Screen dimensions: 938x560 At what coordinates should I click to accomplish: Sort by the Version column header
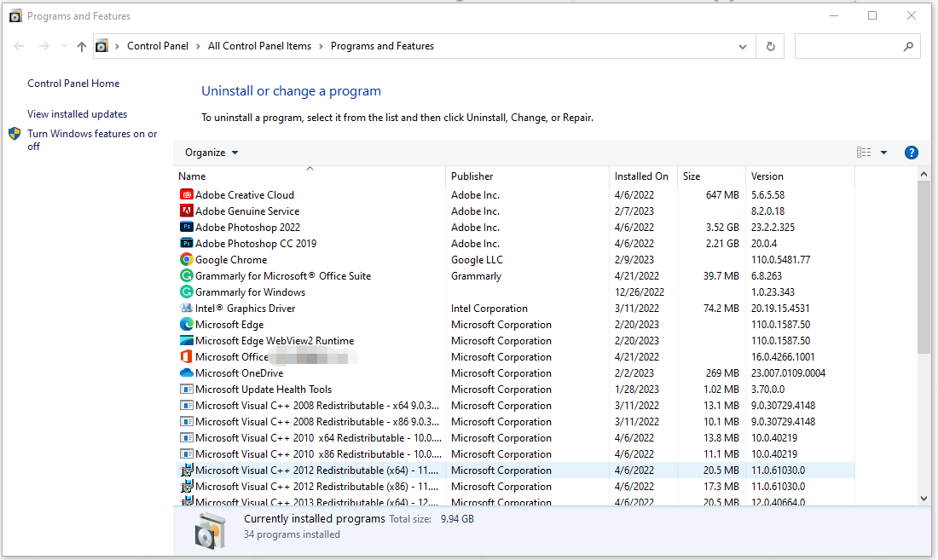pyautogui.click(x=801, y=176)
